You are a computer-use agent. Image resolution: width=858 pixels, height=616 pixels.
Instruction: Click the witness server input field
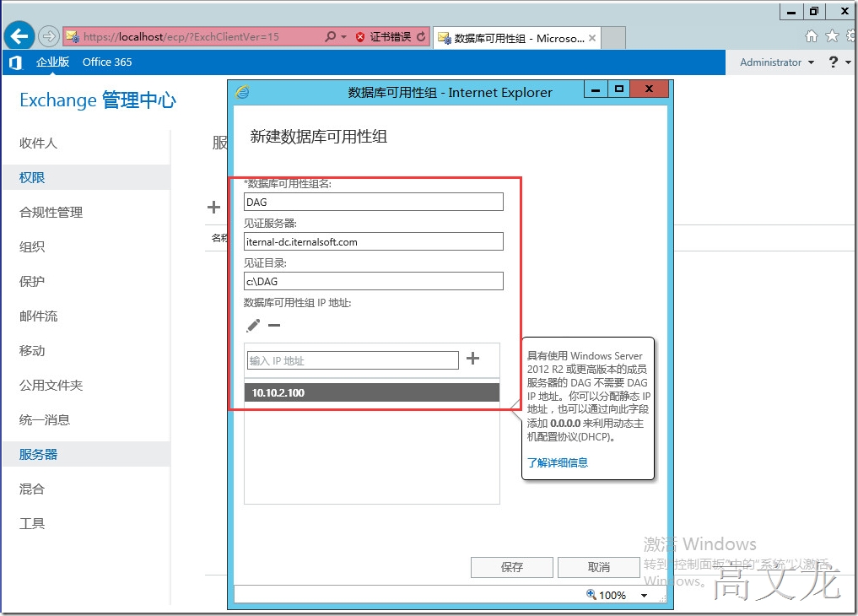(373, 242)
